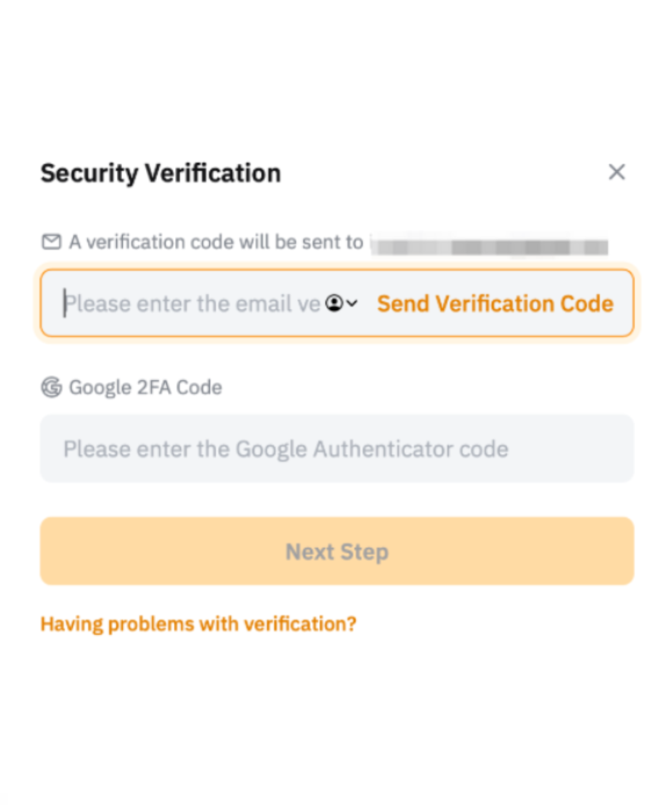Proceed with the orange Next Step button
672x805 pixels.
click(337, 551)
